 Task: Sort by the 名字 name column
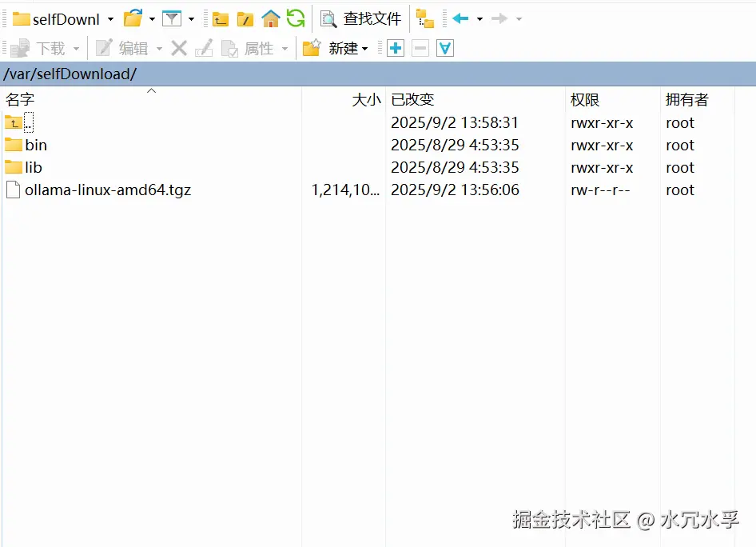pyautogui.click(x=151, y=99)
